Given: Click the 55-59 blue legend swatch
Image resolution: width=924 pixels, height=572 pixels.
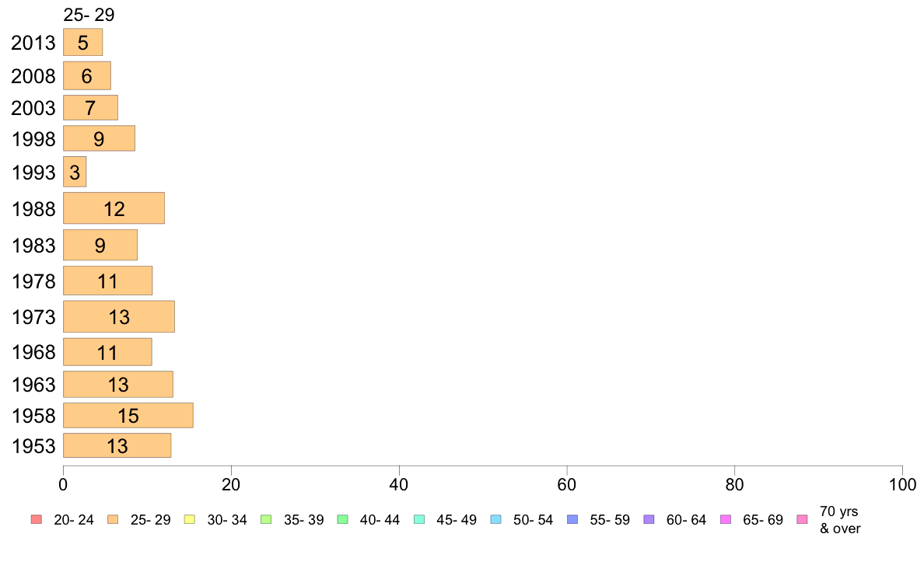Looking at the screenshot, I should pos(572,519).
